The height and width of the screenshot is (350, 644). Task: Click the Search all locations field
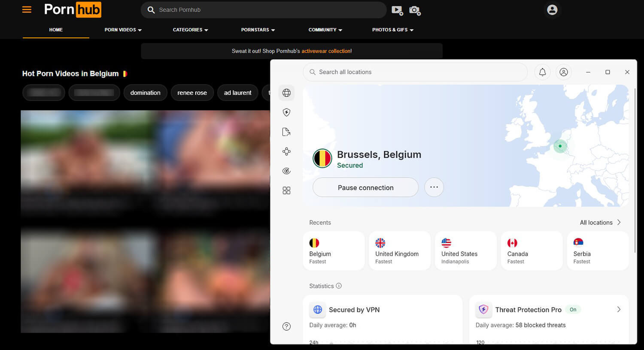tap(415, 72)
